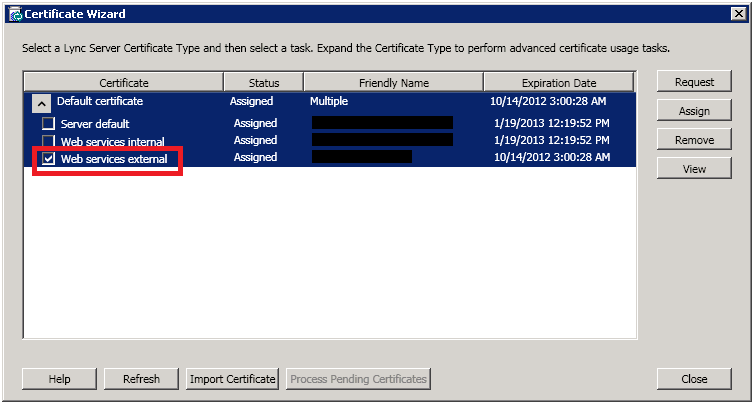The image size is (754, 405).
Task: Click the Multiple friendly name cell
Action: pos(329,101)
